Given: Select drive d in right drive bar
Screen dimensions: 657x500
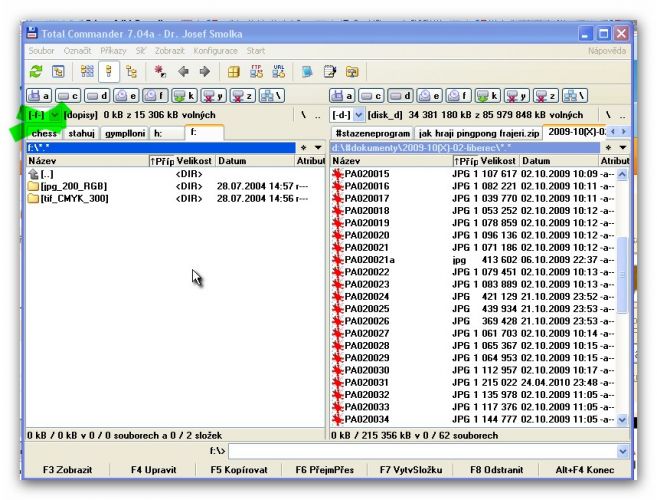Looking at the screenshot, I should coord(400,96).
